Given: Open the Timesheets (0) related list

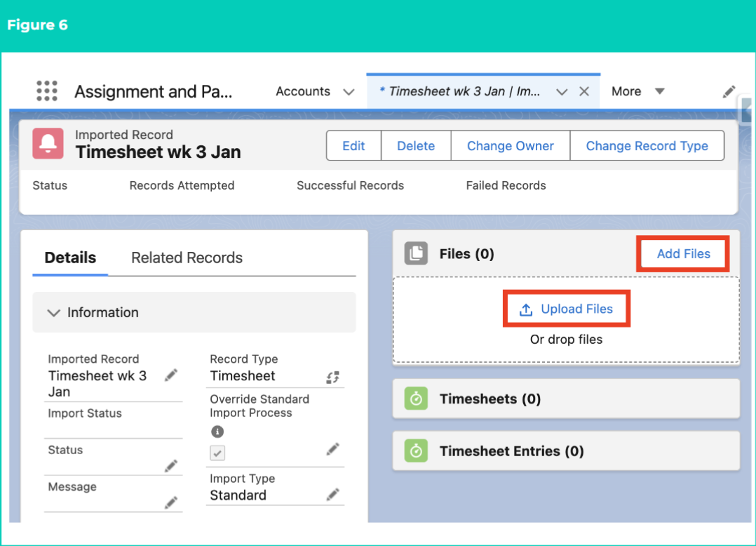Looking at the screenshot, I should pos(490,399).
